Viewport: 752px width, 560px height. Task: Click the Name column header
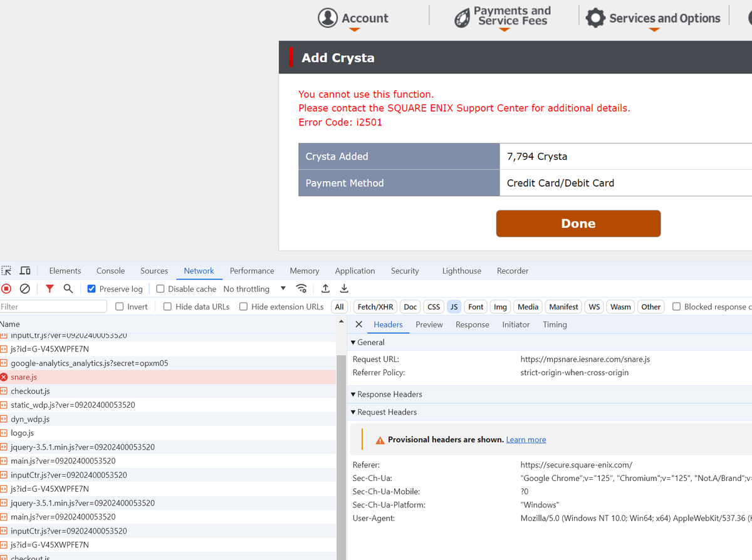(168, 324)
